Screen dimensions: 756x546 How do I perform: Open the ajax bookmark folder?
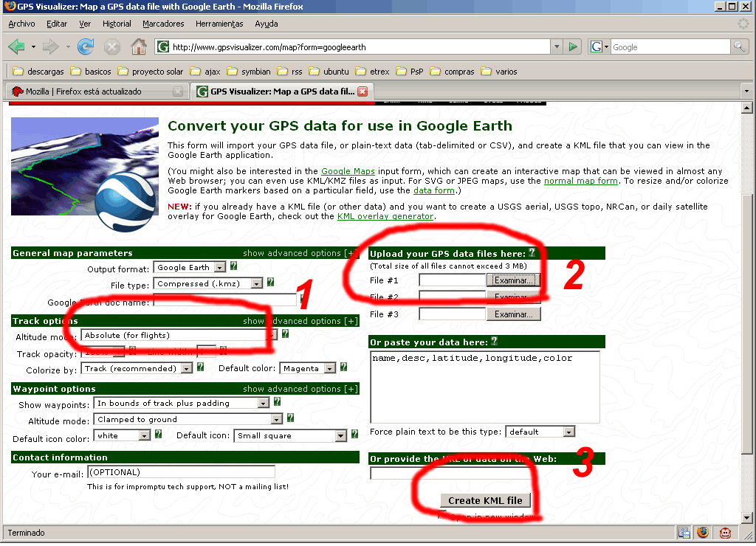click(x=205, y=72)
